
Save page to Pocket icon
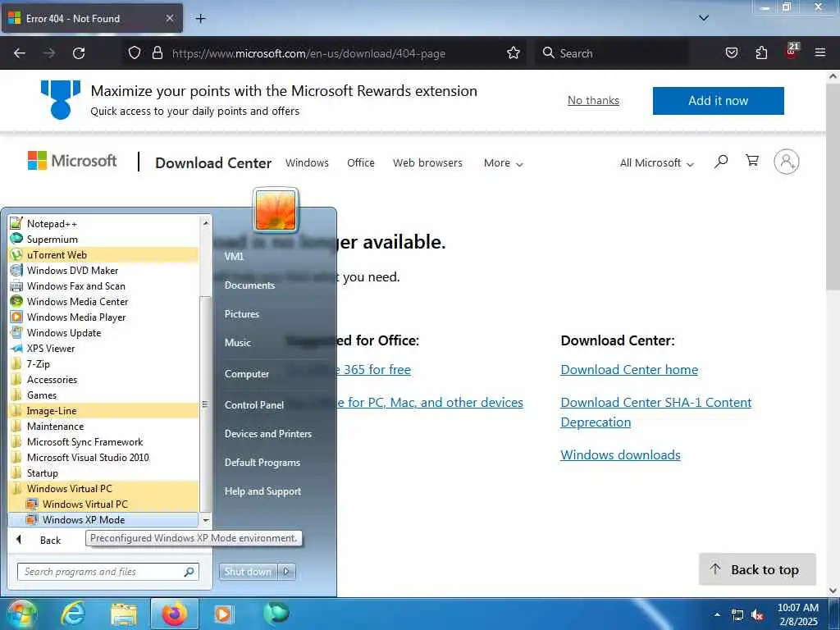(731, 52)
